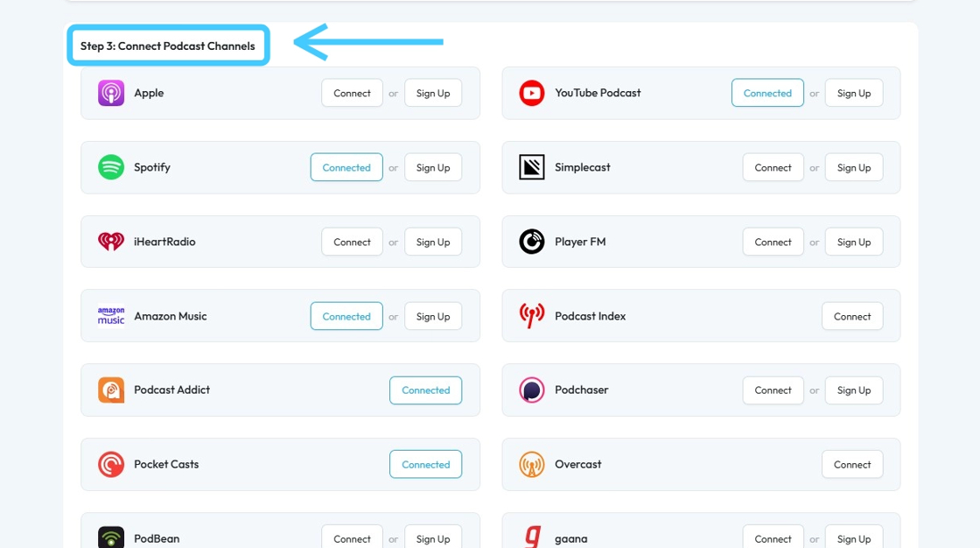Sign up for YouTube Podcast
Screen dimensions: 980x548
pyautogui.click(x=854, y=93)
